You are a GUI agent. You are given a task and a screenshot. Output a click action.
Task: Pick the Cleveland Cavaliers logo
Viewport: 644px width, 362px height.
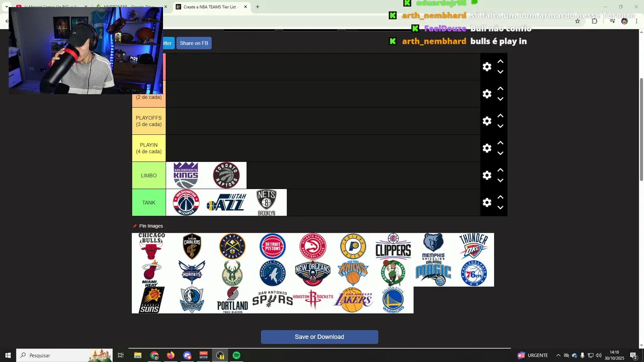[192, 246]
